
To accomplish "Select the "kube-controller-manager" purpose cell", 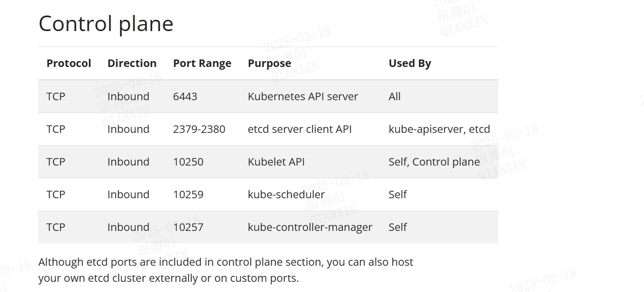I will (310, 227).
